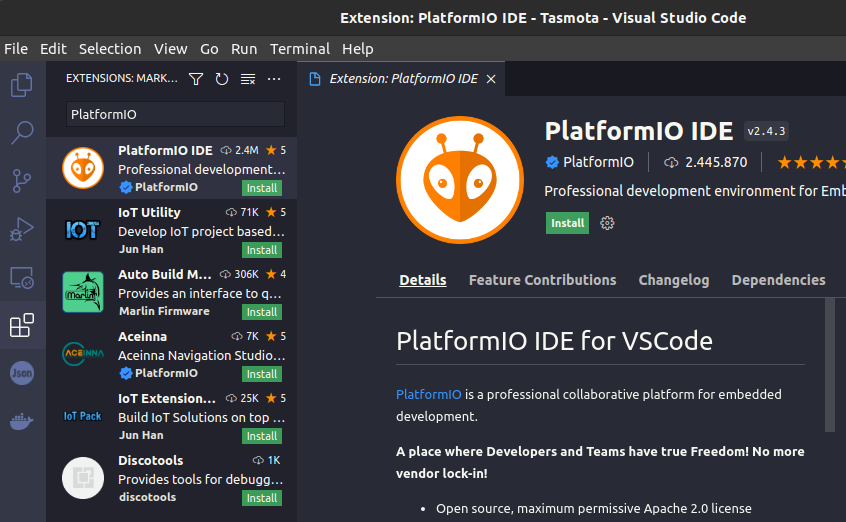Open the Go menu

click(x=209, y=49)
